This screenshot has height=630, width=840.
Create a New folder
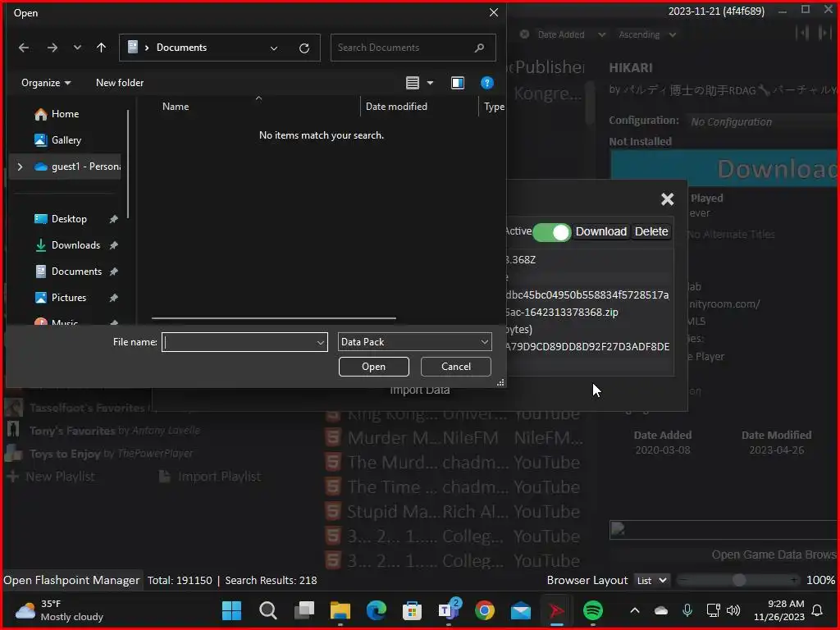(120, 83)
